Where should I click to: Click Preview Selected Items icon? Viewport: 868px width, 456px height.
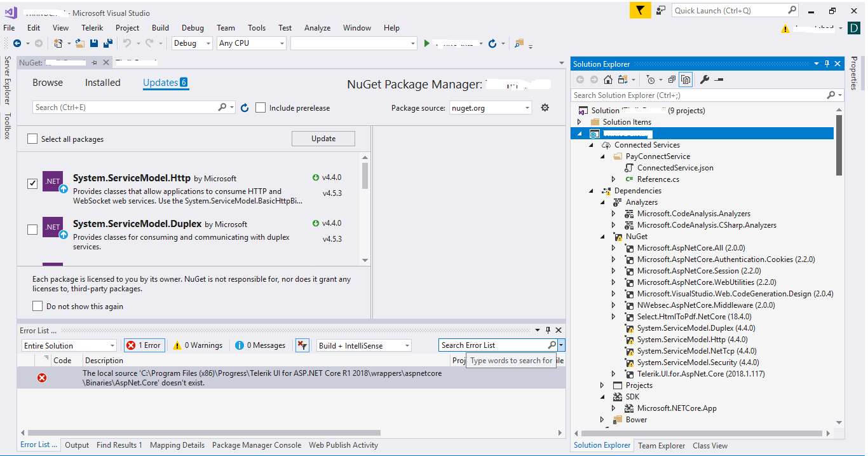pyautogui.click(x=719, y=79)
